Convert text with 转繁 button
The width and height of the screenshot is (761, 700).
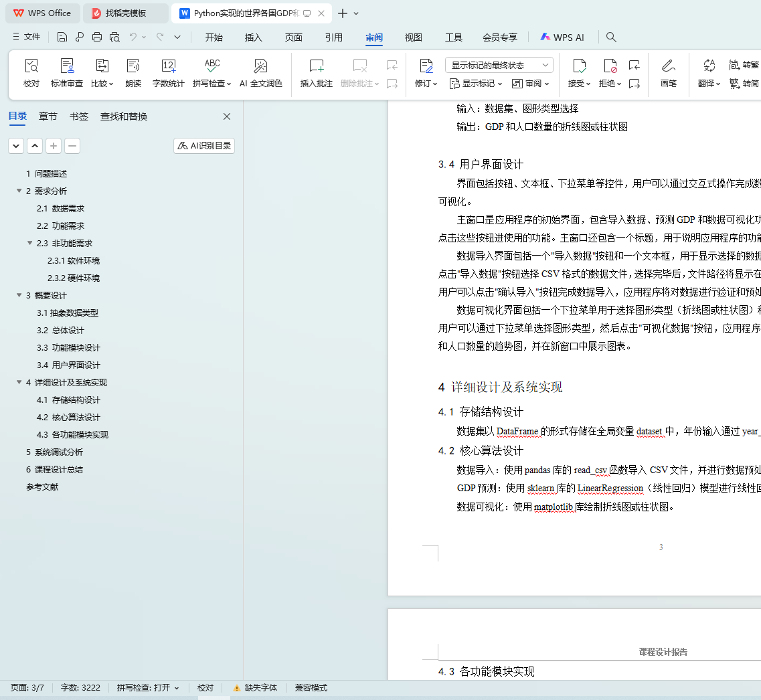coord(744,64)
